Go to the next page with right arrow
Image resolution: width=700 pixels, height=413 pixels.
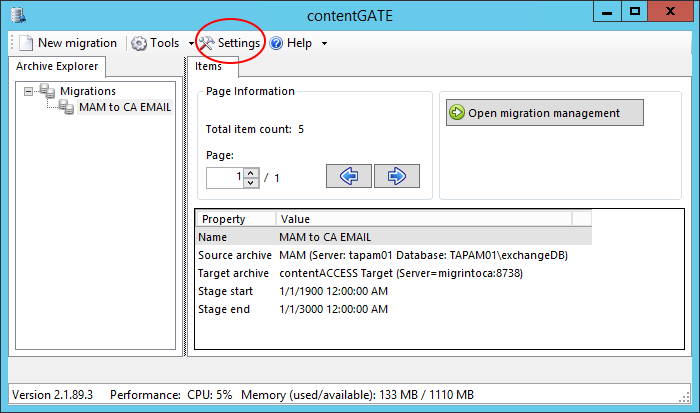[396, 176]
